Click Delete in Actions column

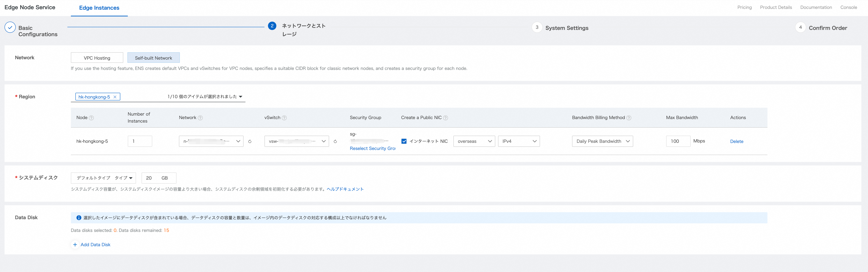[737, 141]
